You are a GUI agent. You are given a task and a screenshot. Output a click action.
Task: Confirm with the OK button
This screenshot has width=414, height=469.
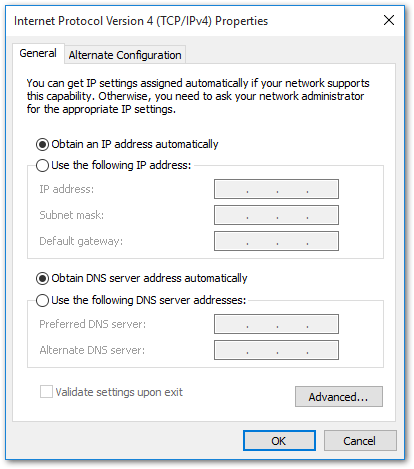click(279, 441)
